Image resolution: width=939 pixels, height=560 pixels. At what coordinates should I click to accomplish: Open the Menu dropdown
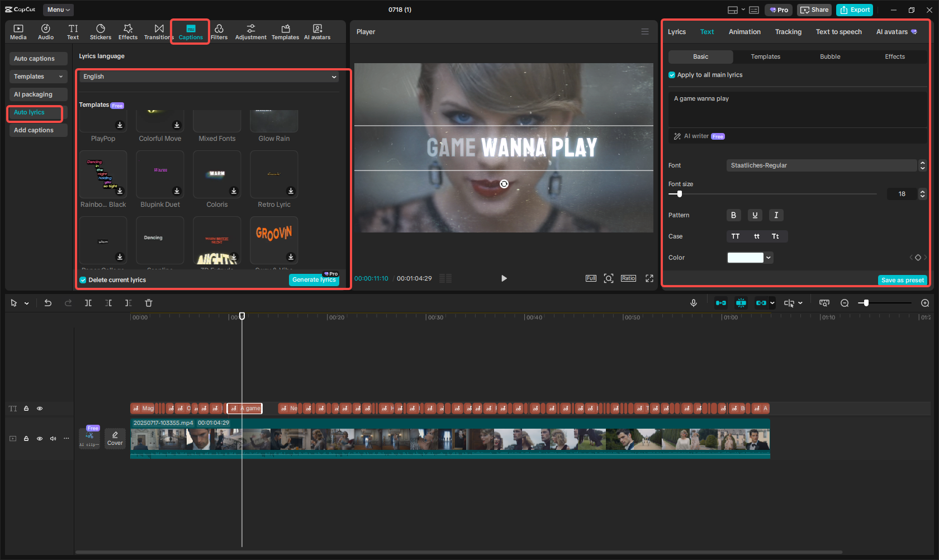coord(59,10)
